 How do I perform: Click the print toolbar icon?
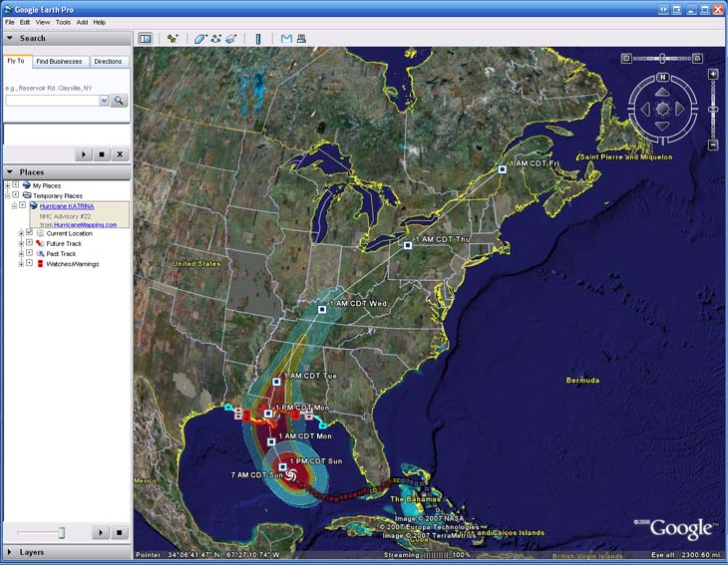(301, 39)
